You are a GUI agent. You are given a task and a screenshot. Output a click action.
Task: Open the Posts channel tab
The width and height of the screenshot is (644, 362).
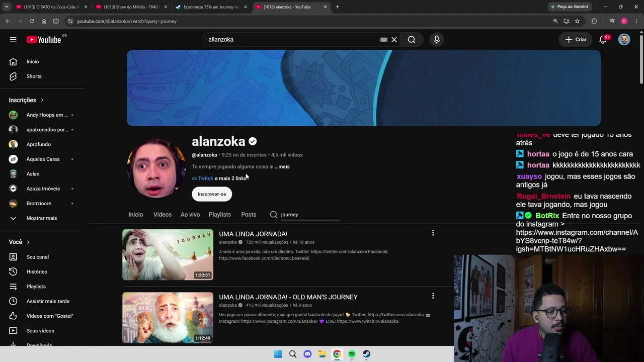pyautogui.click(x=249, y=215)
